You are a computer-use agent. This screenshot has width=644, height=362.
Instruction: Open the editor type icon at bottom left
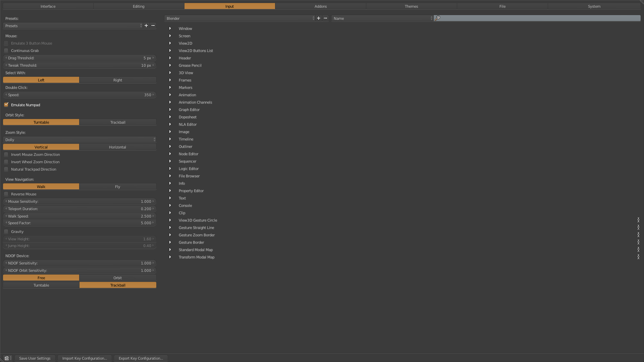point(6,358)
